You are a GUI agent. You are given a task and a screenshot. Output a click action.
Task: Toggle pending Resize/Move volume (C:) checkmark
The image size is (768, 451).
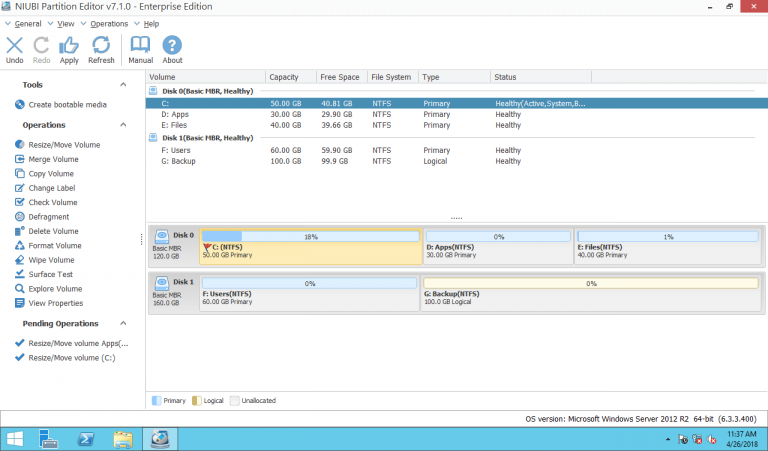pyautogui.click(x=20, y=357)
